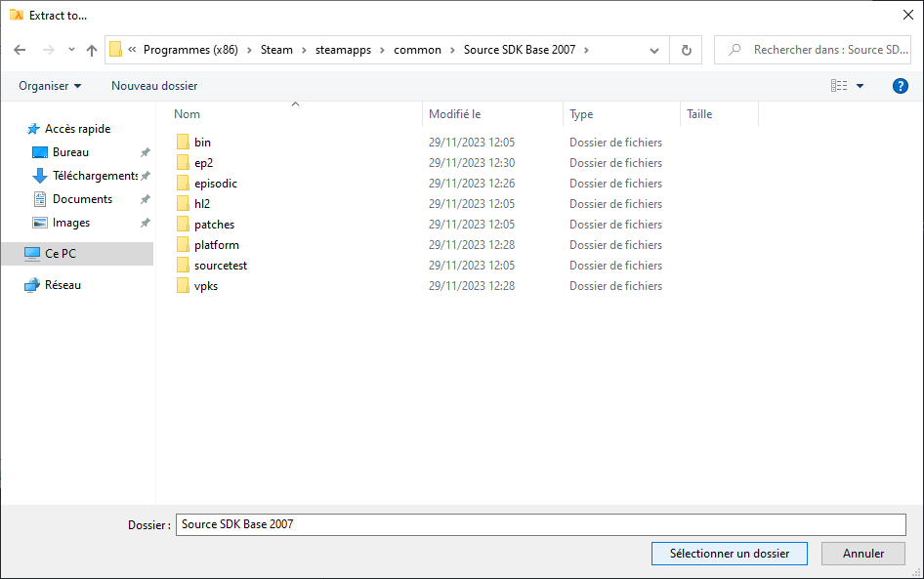Click the Documents page icon
The width and height of the screenshot is (924, 579).
[39, 200]
